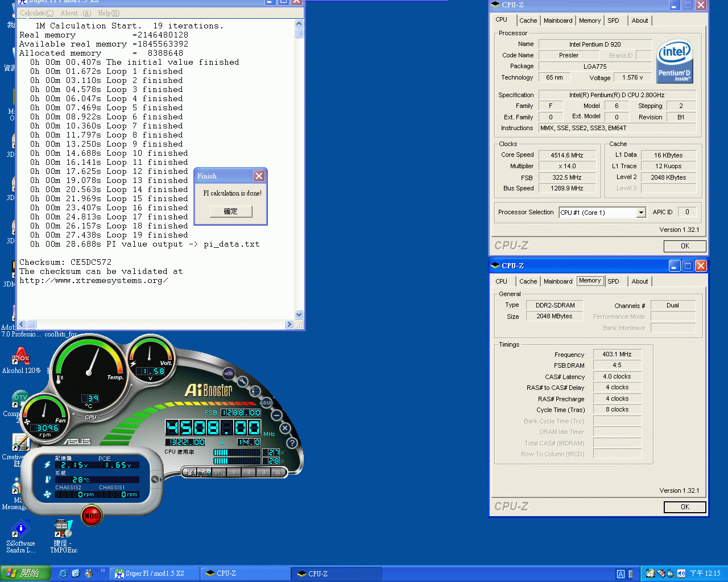This screenshot has height=582, width=728.
Task: Click memory Type value DDR2-SDRAM
Action: click(555, 305)
